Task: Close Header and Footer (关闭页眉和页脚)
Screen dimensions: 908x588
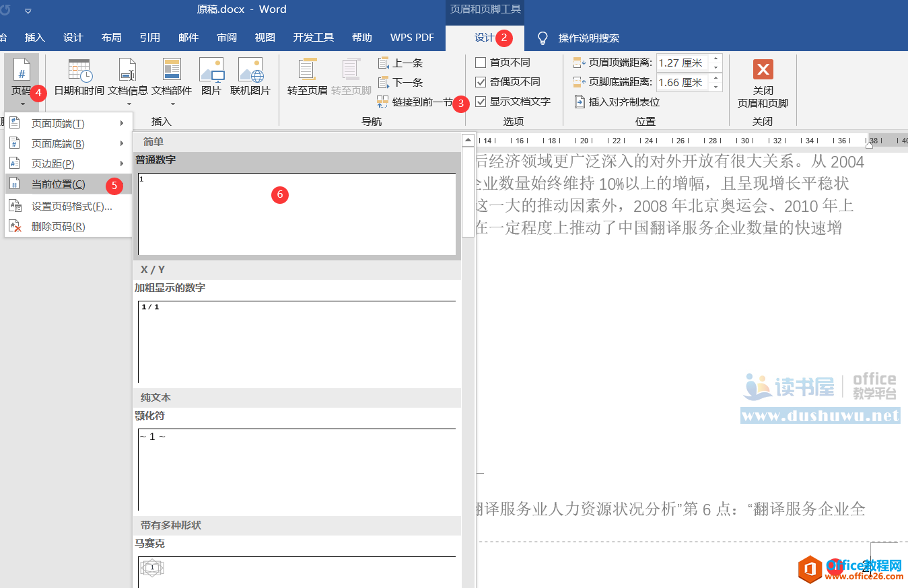Action: [763, 83]
